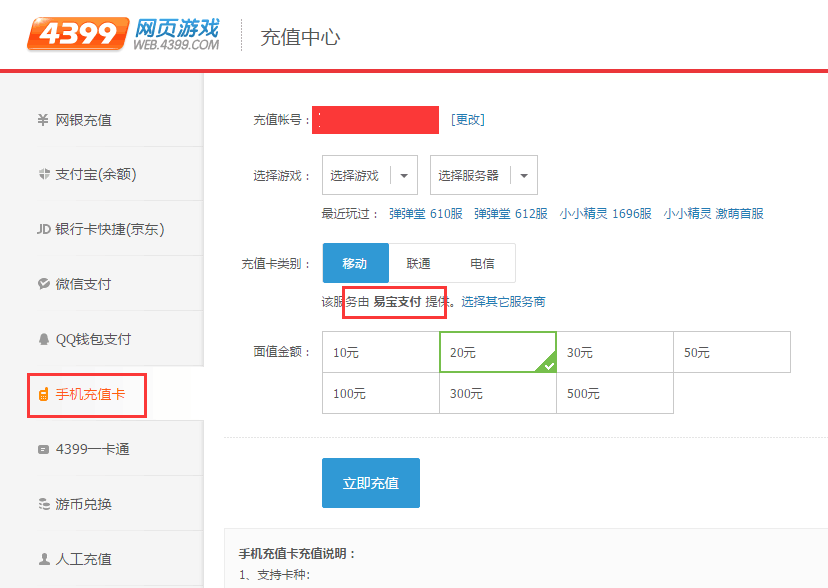The width and height of the screenshot is (828, 588).
Task: Click the JD 银行卡快捷 icon
Action: [x=43, y=229]
